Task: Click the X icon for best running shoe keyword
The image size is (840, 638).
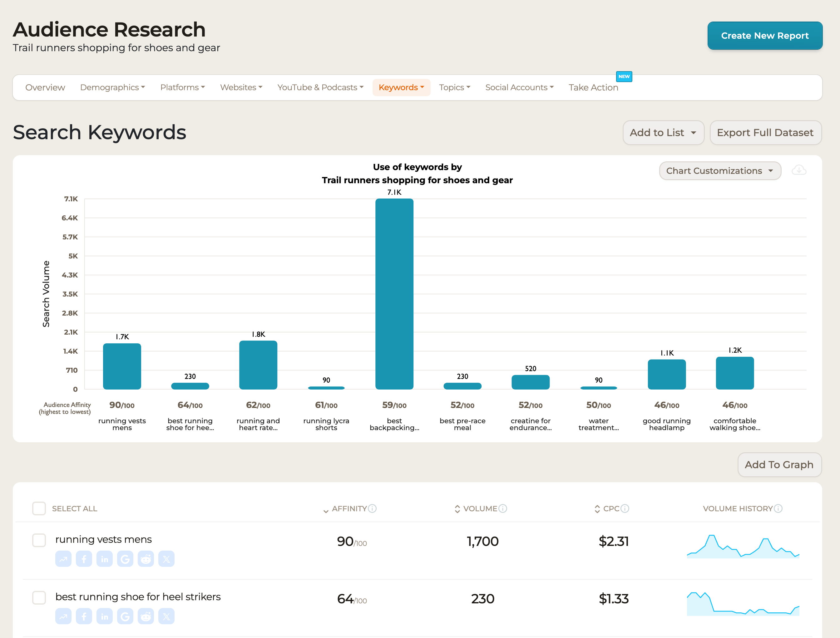Action: point(166,616)
